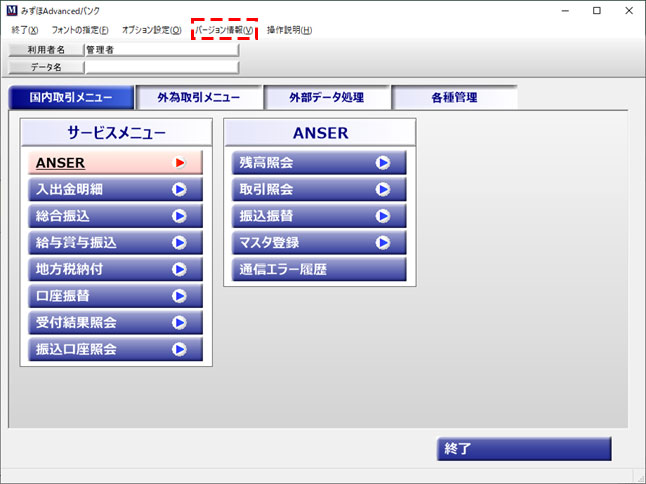646x484 pixels.
Task: Click the みずほ M logo in title bar
Action: (x=12, y=11)
